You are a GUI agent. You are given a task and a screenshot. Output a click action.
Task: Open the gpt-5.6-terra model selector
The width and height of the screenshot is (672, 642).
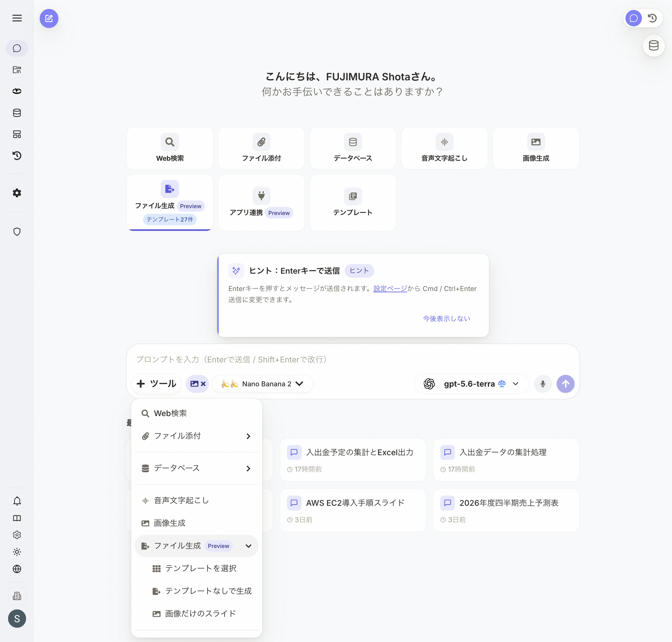pos(471,384)
